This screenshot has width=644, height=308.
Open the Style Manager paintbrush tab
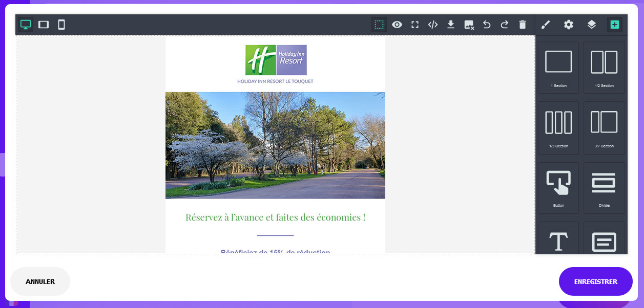546,25
